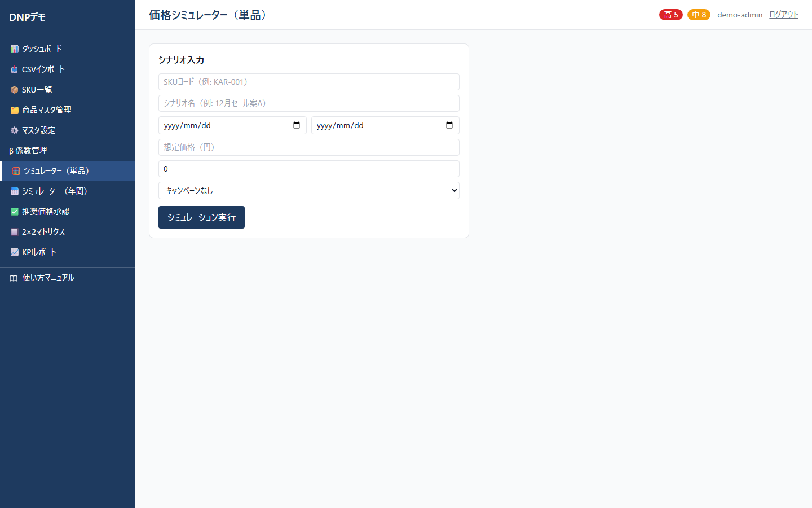This screenshot has width=812, height=508.
Task: Expand the キャンペーンなし campaign dropdown
Action: tap(309, 190)
